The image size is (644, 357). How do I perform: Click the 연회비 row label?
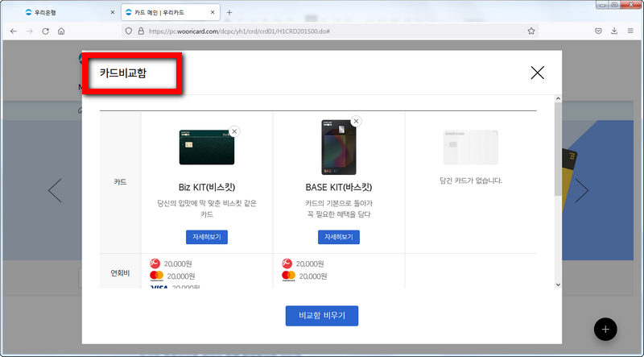120,272
